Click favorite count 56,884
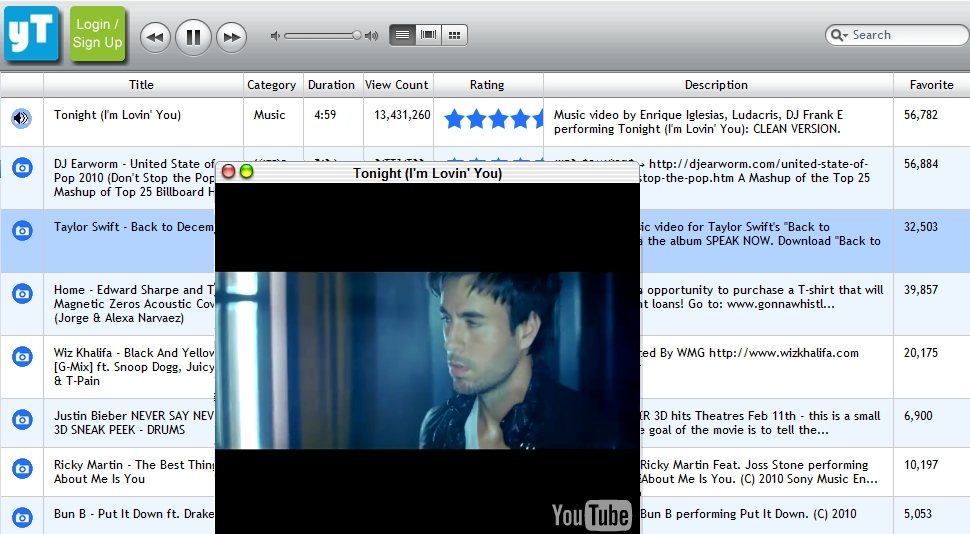The width and height of the screenshot is (970, 534). click(x=921, y=164)
